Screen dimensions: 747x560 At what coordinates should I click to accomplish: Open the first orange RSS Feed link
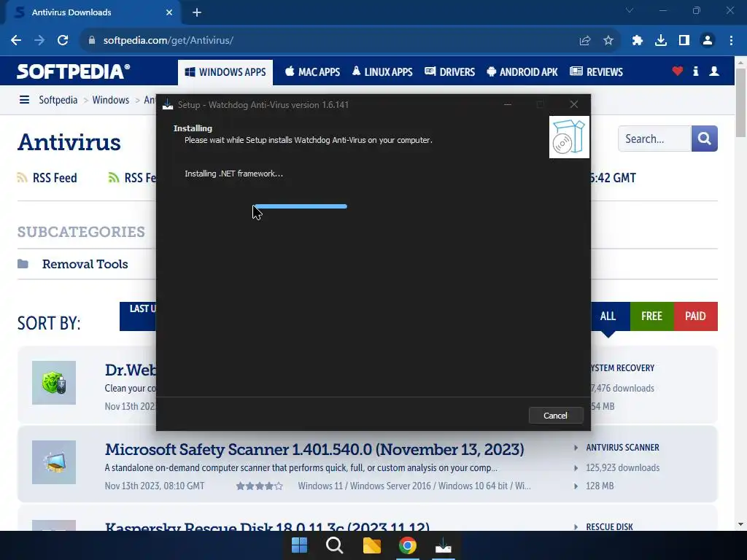point(47,178)
